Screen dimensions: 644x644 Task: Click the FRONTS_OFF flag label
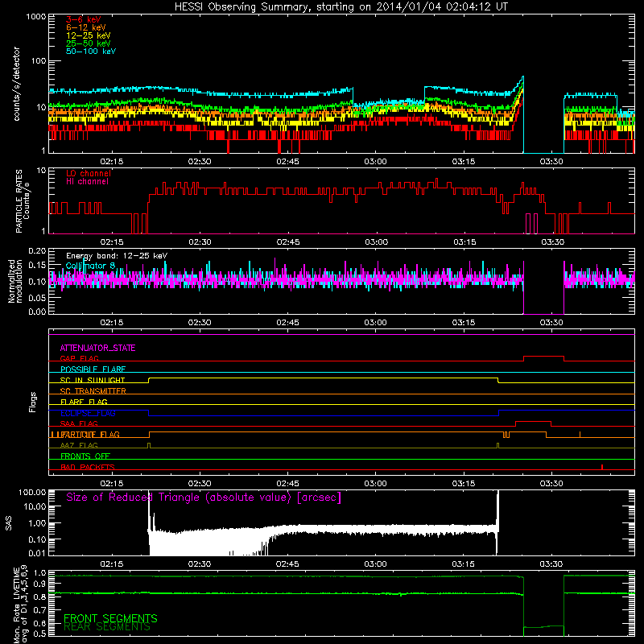(x=85, y=456)
